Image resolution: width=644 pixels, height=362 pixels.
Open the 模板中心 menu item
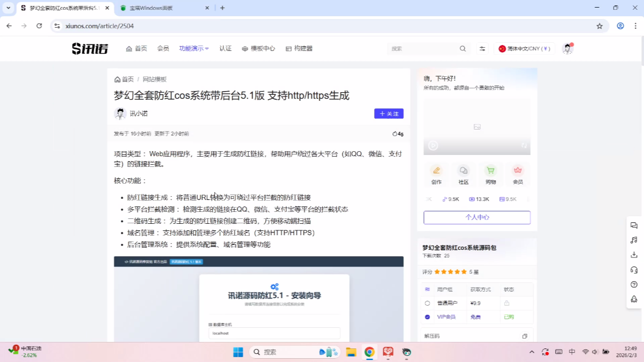pyautogui.click(x=258, y=49)
